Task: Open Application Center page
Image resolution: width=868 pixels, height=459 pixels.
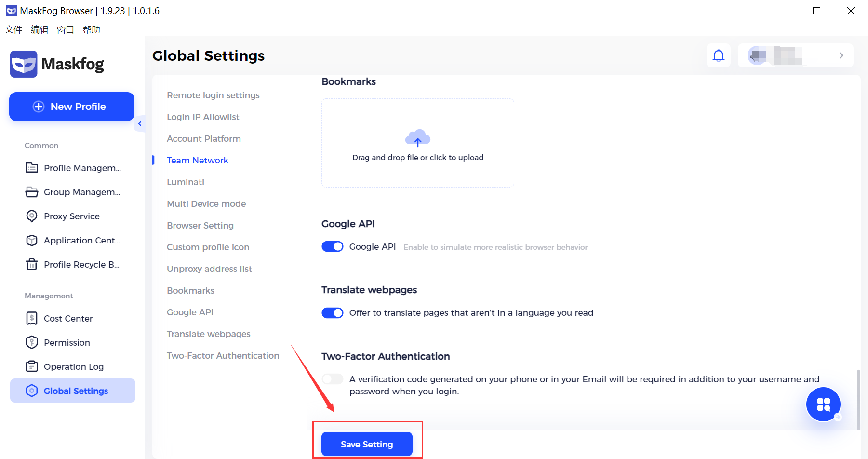Action: tap(73, 240)
